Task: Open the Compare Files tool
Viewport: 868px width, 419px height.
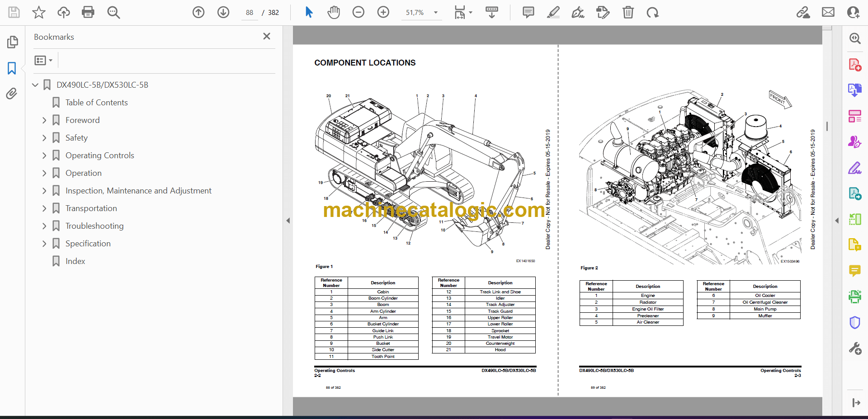Action: click(855, 220)
